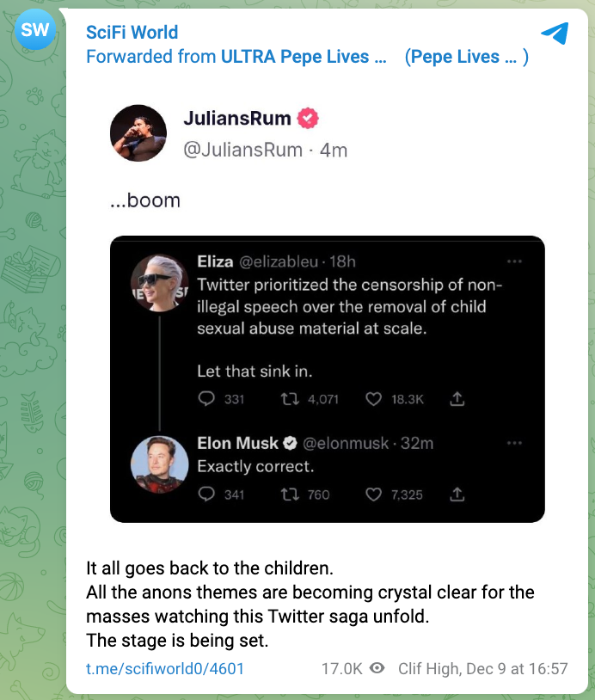Click the heart icon showing 7,325
The image size is (595, 700).
click(373, 494)
